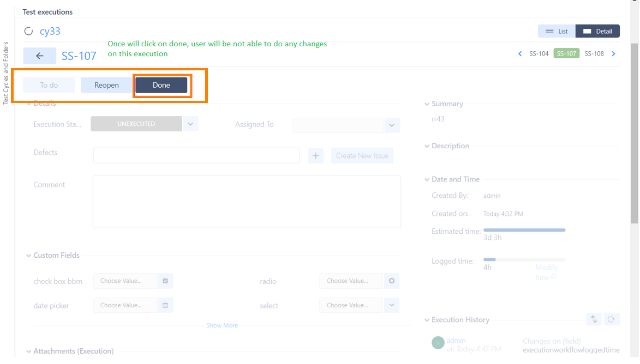Switch to List view
The image size is (640, 364).
click(x=556, y=32)
